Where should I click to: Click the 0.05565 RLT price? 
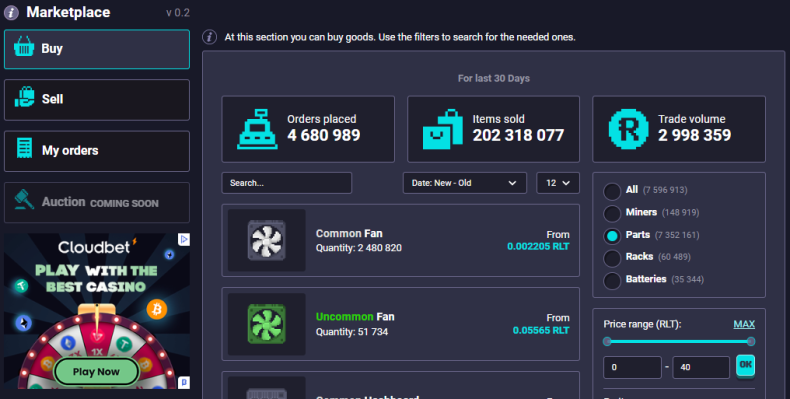tap(541, 330)
